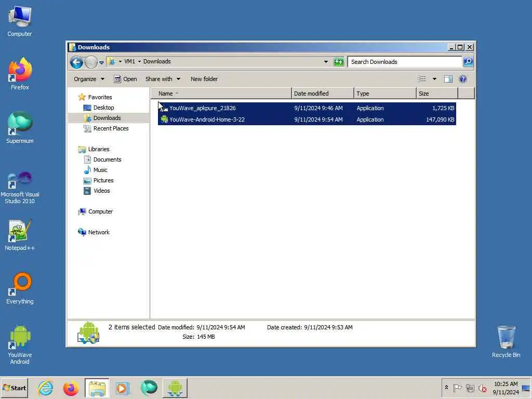Click the 9/11/2024 9:46 AM date cell
The image size is (532, 399).
click(318, 108)
